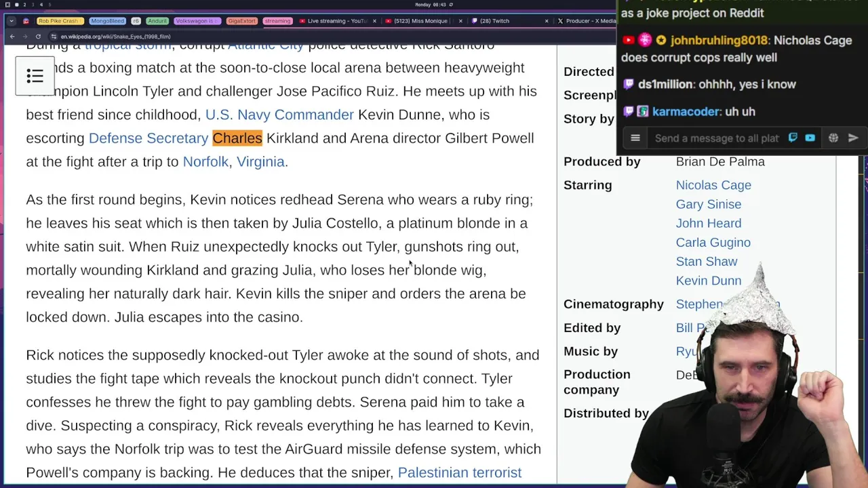The height and width of the screenshot is (488, 868).
Task: Send the chat message arrow icon
Action: point(853,138)
